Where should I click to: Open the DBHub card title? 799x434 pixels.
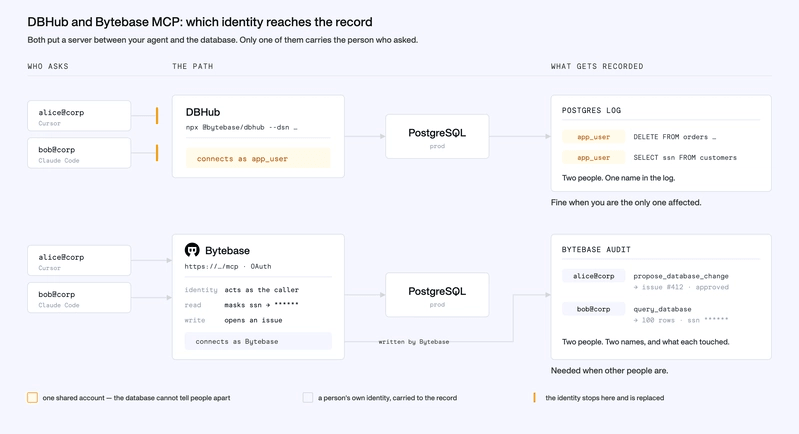tap(203, 112)
